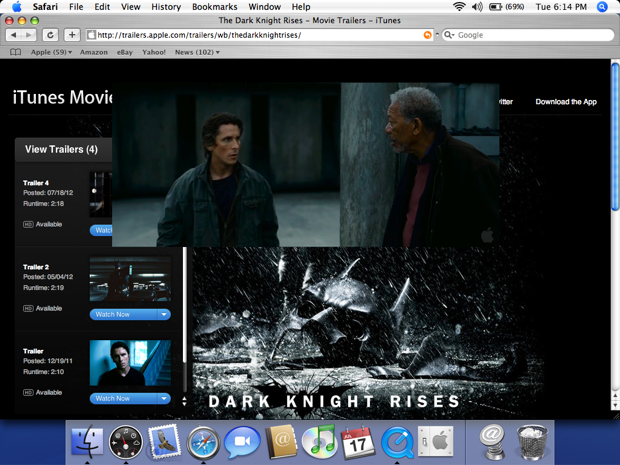Reload the page with the refresh button
620x465 pixels.
click(x=50, y=35)
